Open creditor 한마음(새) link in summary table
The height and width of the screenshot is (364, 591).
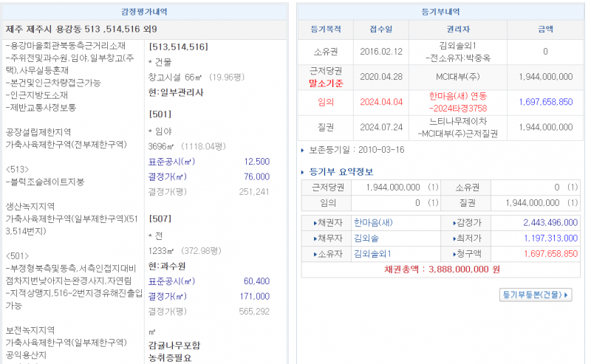372,222
